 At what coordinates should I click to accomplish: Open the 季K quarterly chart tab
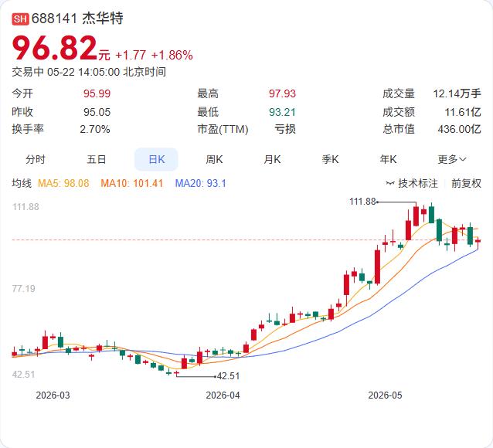pos(330,159)
